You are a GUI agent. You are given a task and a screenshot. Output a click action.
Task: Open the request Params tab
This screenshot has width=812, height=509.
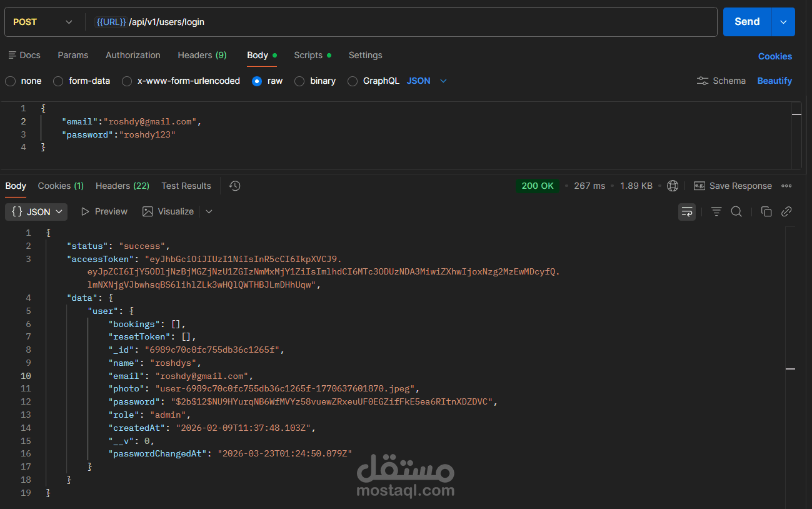coord(73,55)
